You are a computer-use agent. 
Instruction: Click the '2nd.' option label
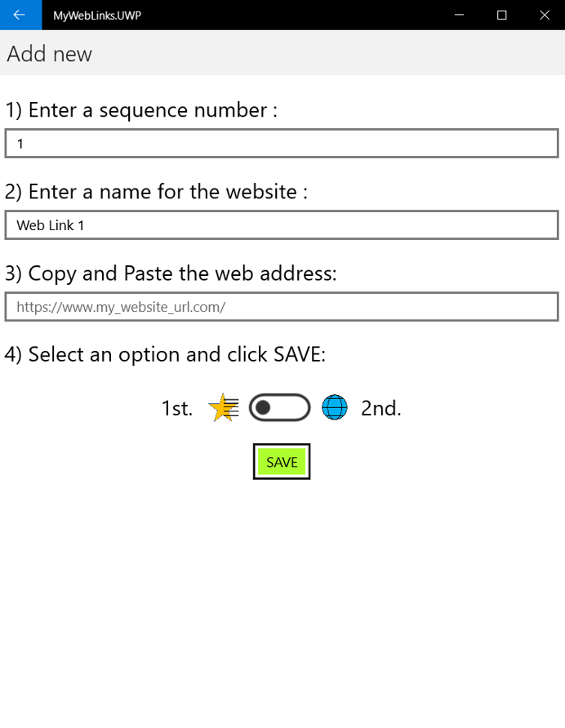[x=381, y=408]
